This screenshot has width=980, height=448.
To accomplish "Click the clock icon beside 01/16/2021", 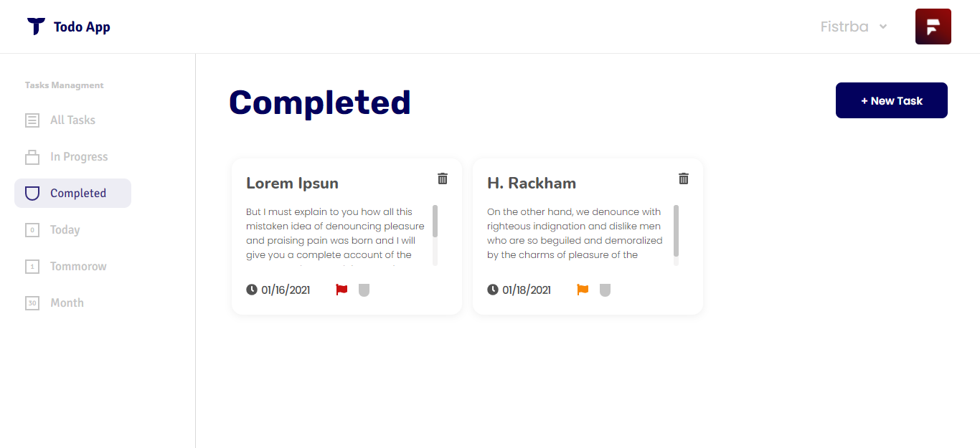I will click(x=252, y=290).
